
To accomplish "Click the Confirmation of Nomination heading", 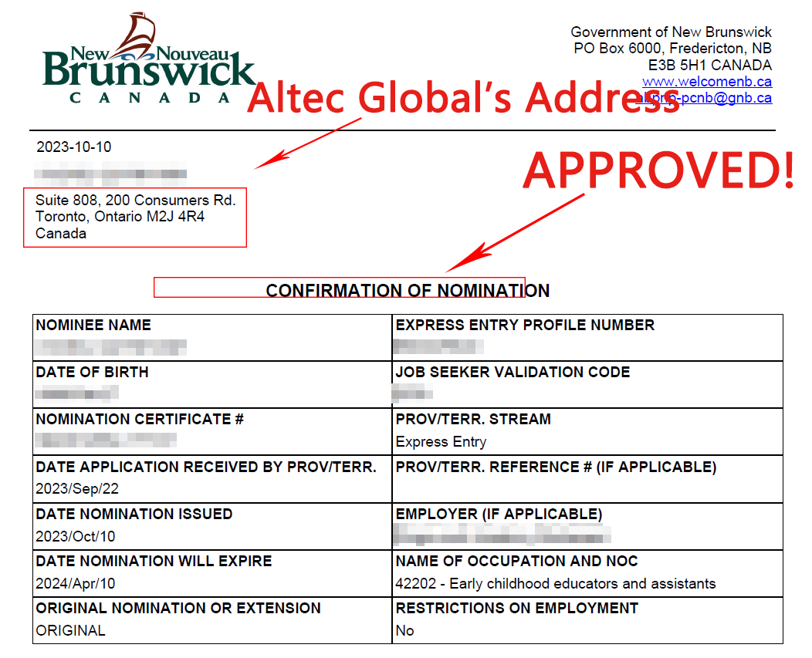I will 408,291.
